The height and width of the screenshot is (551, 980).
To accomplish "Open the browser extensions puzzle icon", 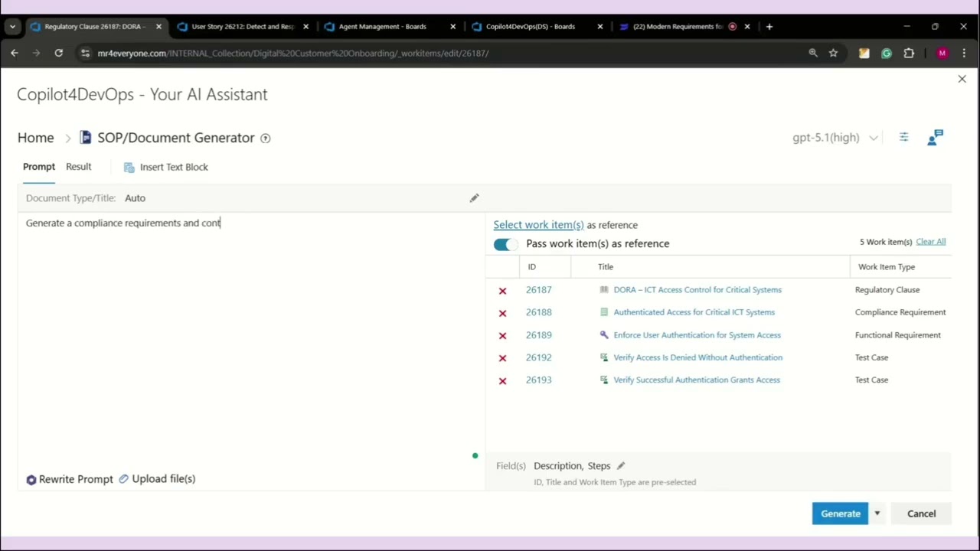I will [909, 53].
